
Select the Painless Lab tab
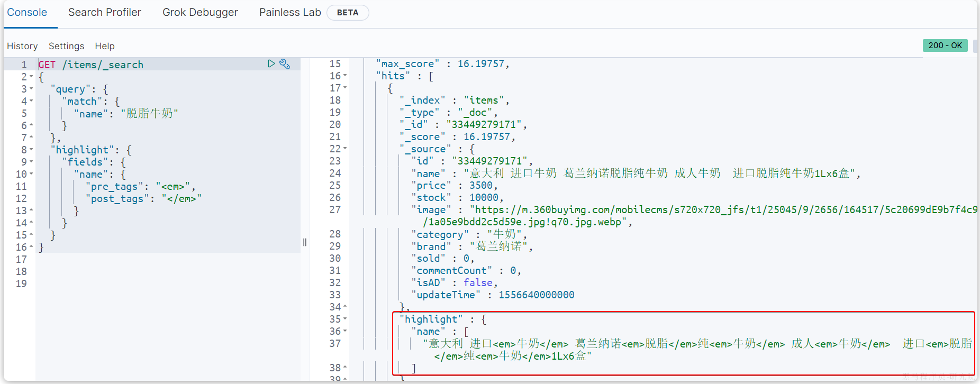[x=290, y=12]
